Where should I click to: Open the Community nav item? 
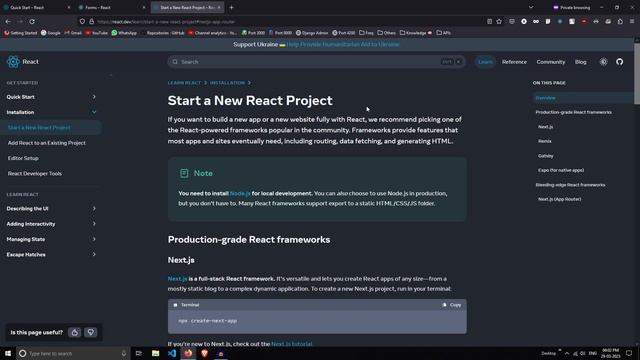pos(551,62)
